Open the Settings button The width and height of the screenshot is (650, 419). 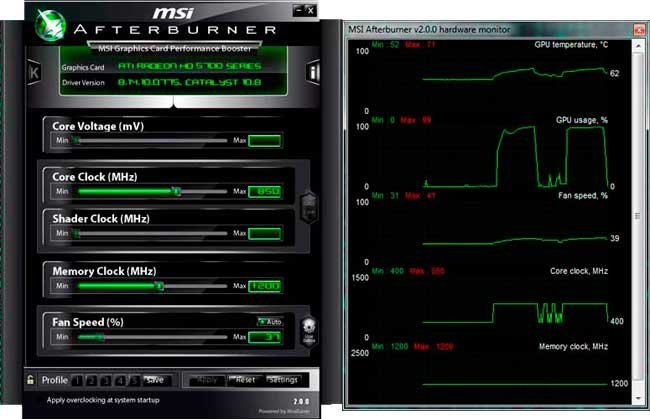pos(282,380)
